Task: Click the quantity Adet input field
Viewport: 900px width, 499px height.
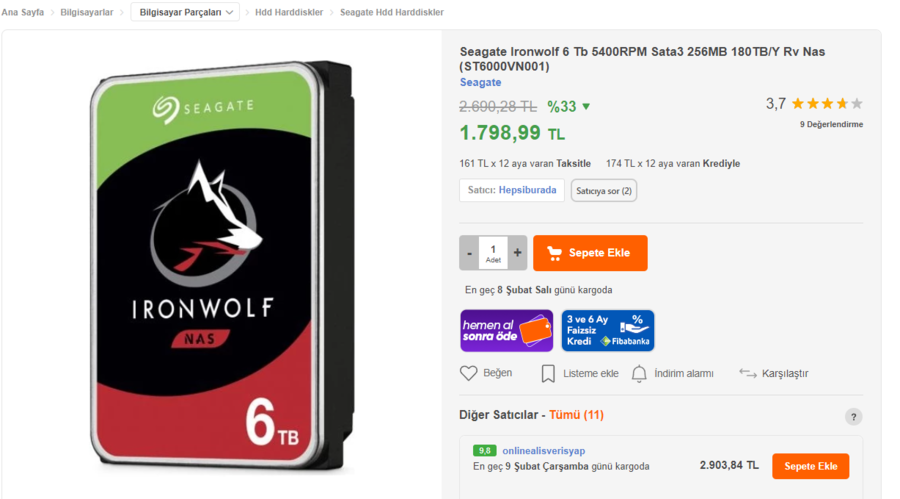Action: (x=493, y=253)
